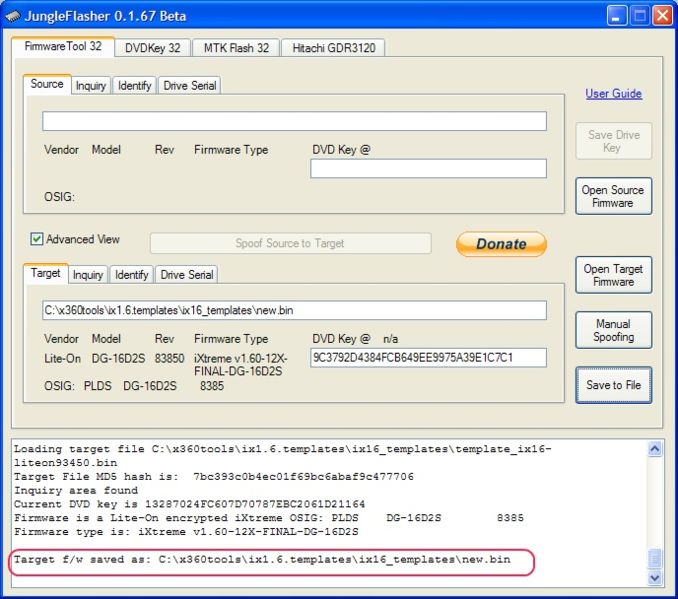Screen dimensions: 678x599
Task: Click the 'Target File MD5 hash is' log line
Action: (x=214, y=477)
